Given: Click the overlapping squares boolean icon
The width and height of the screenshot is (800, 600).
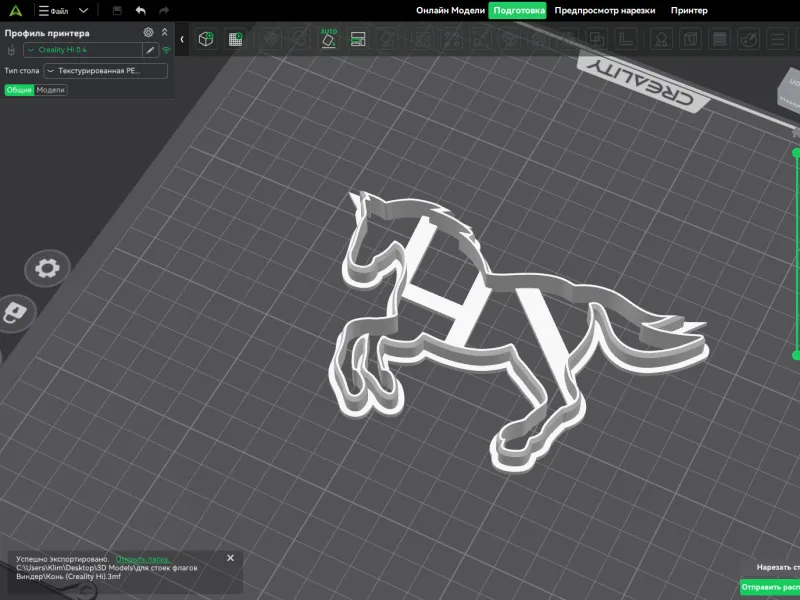Looking at the screenshot, I should point(596,39).
